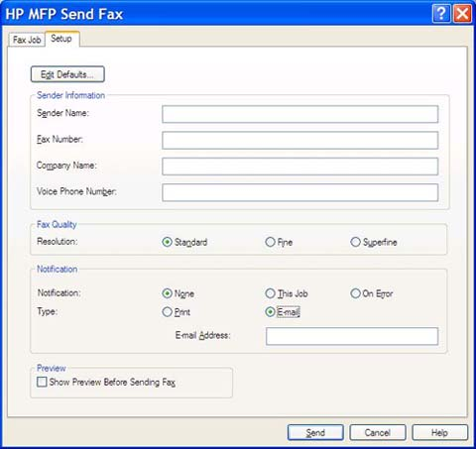Click the E-mail Address input box
The height and width of the screenshot is (449, 476).
(x=352, y=336)
